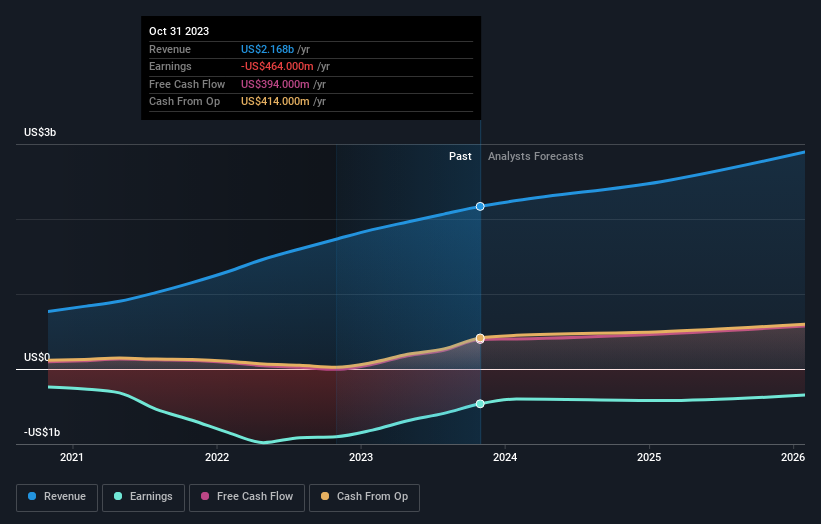Viewport: 821px width, 524px height.
Task: Click the 2023 x-axis label
Action: pos(361,457)
